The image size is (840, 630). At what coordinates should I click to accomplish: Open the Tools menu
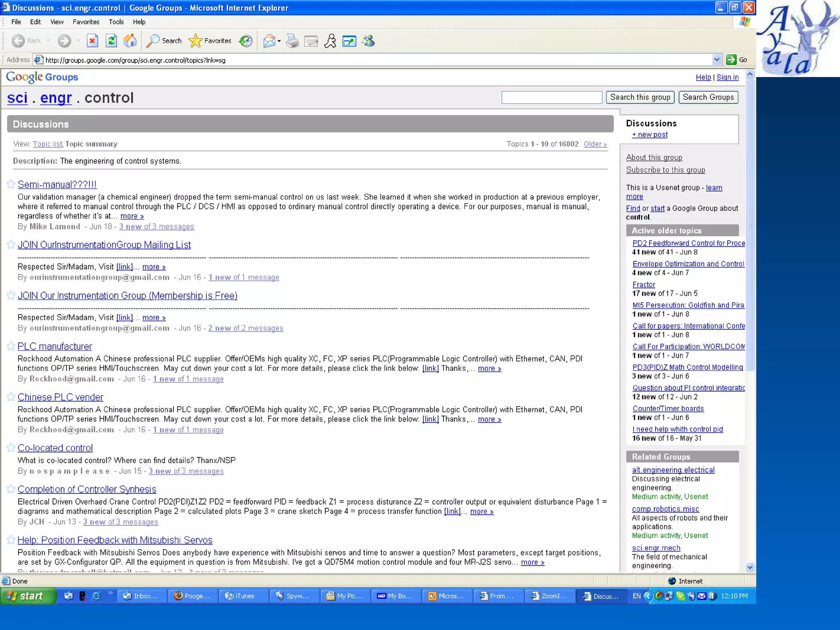click(116, 22)
